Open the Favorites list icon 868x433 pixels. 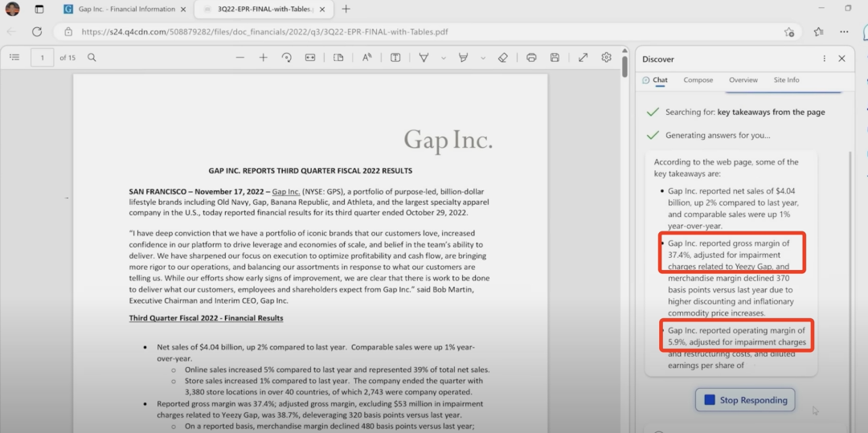pos(819,31)
